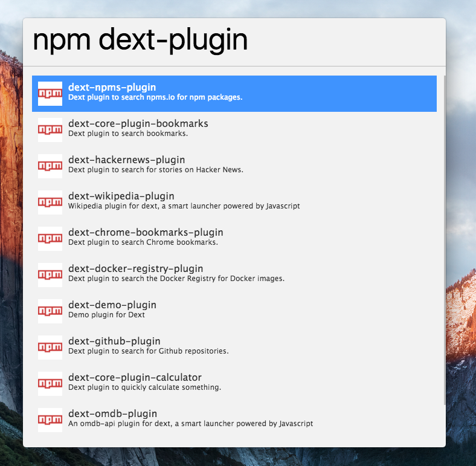Choose the dext-hackernews-plugin title
This screenshot has height=466, width=476.
[x=127, y=160]
